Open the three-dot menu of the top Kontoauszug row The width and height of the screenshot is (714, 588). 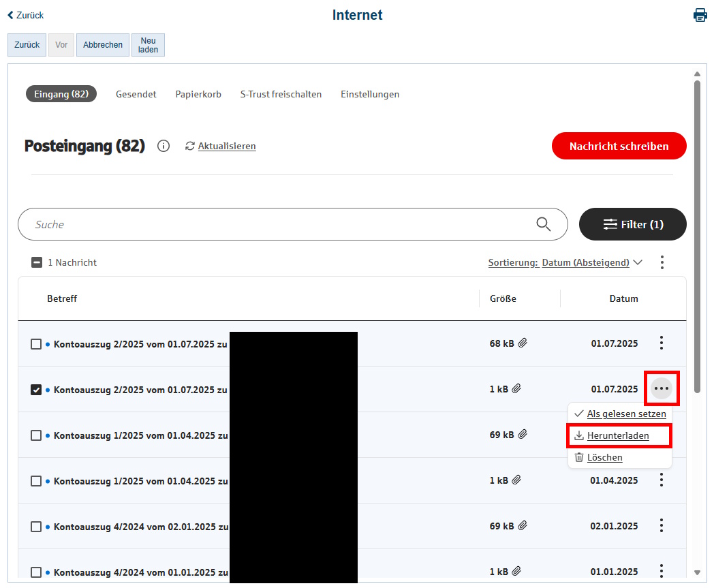click(x=661, y=343)
